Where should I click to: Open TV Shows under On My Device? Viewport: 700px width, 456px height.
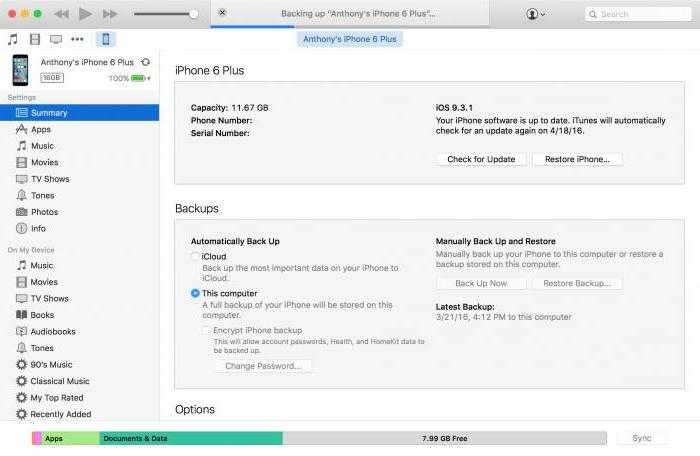pyautogui.click(x=79, y=299)
